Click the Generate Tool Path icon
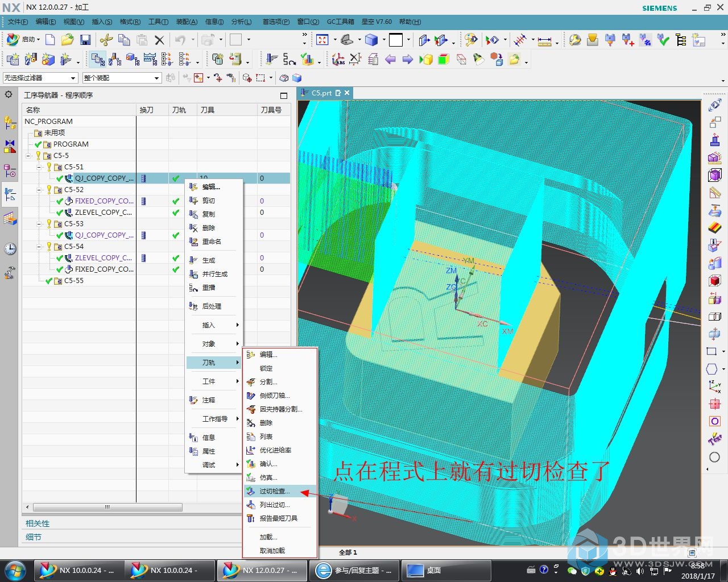The width and height of the screenshot is (728, 582). click(272, 59)
